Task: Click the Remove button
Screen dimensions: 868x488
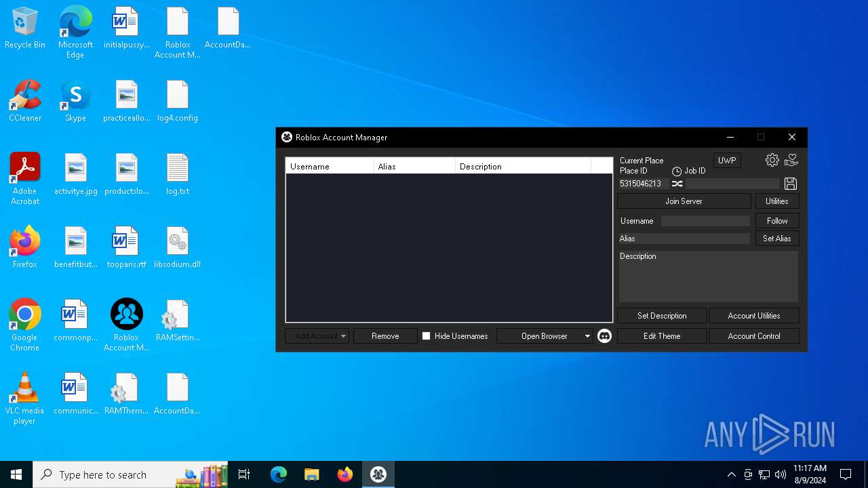Action: pos(385,336)
